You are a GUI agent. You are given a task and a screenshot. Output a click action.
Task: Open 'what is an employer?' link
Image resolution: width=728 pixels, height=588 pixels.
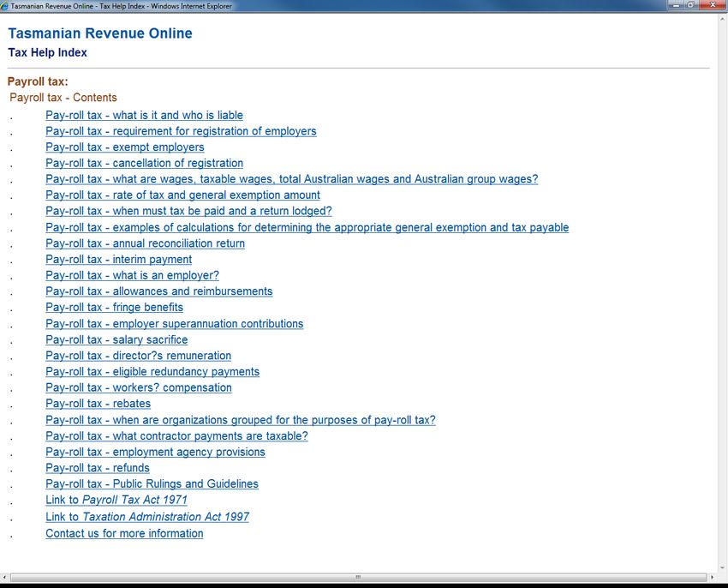[x=132, y=275]
